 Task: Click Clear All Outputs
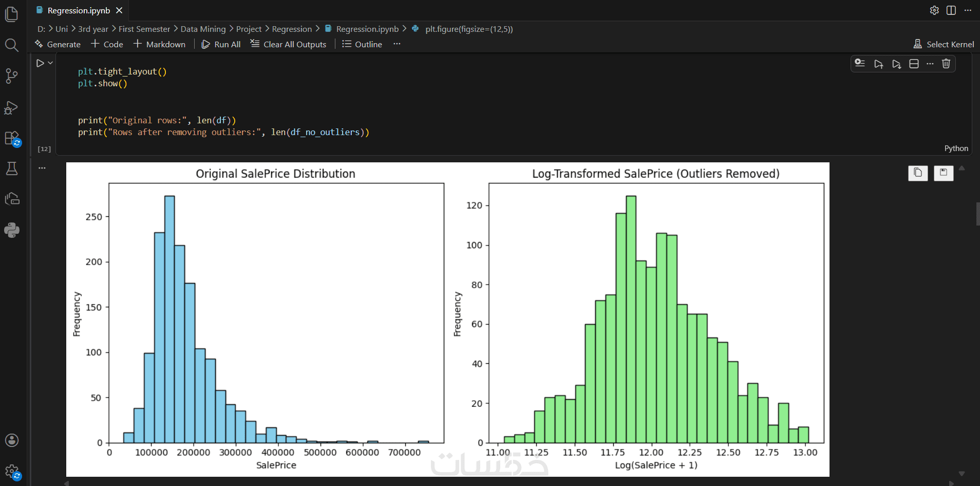tap(288, 44)
